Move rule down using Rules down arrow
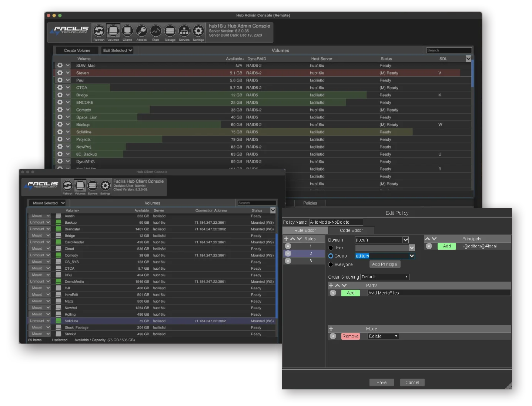 click(x=299, y=239)
